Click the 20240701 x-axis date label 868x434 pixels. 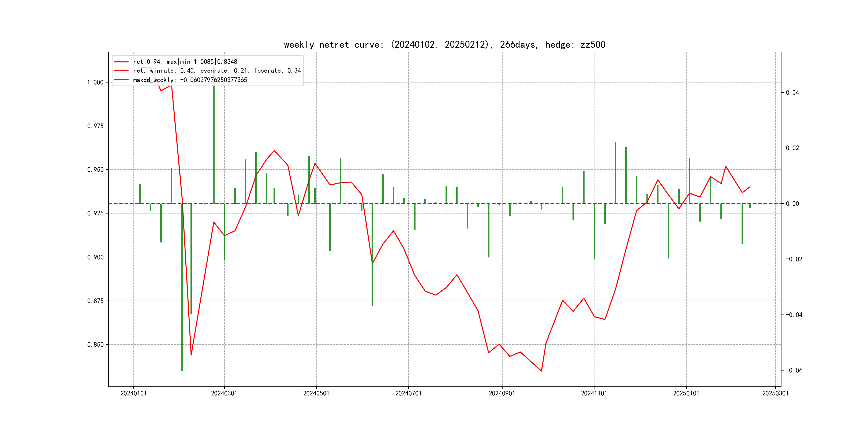point(408,393)
